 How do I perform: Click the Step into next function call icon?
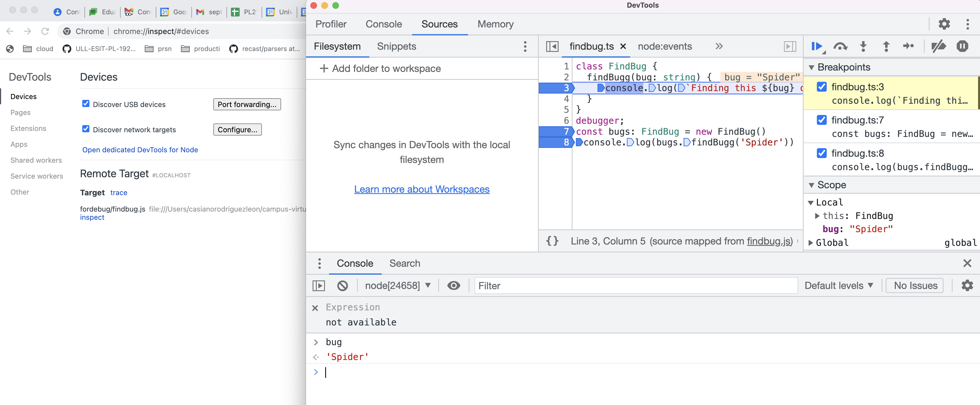point(863,46)
